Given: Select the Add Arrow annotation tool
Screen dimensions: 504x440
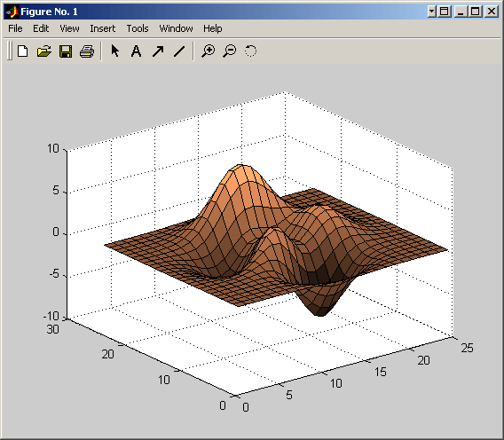Looking at the screenshot, I should tap(158, 51).
